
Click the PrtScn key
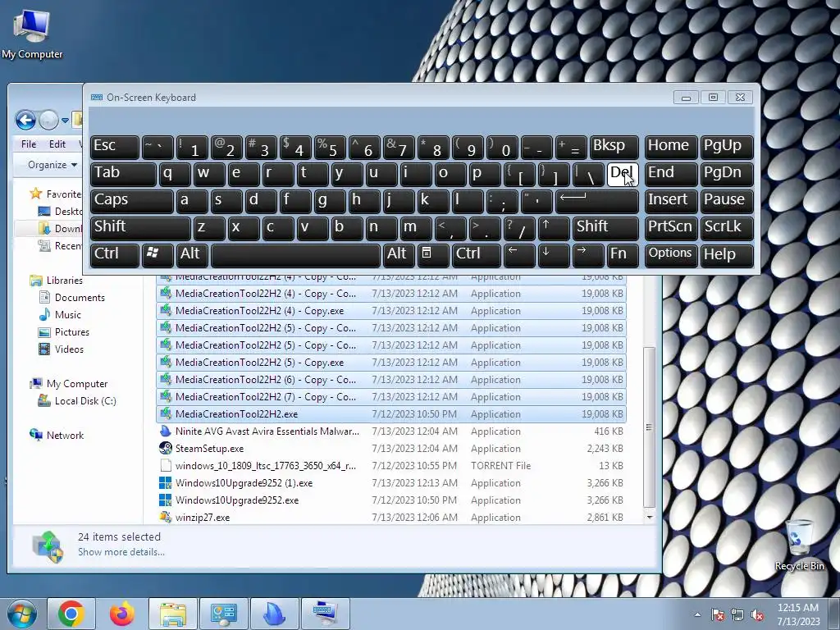(x=671, y=228)
